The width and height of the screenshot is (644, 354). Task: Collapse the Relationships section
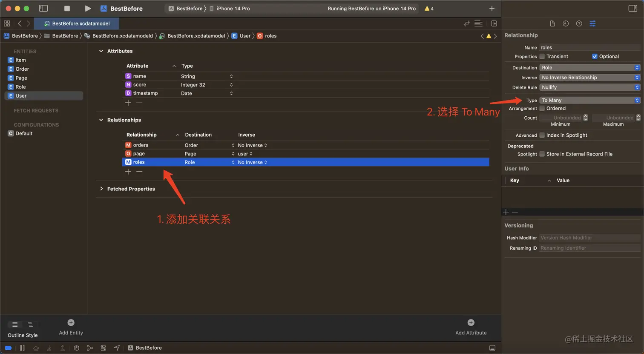pyautogui.click(x=101, y=120)
